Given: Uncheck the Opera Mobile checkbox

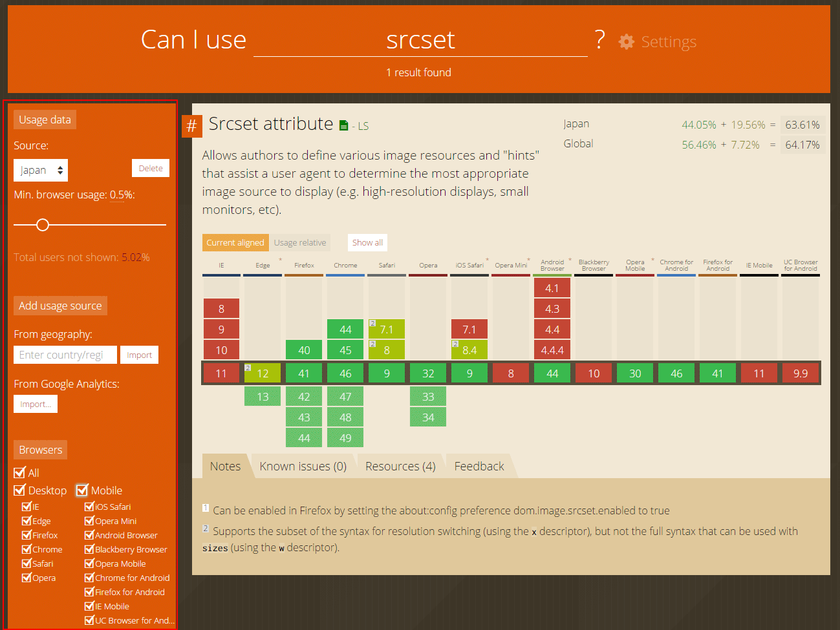Looking at the screenshot, I should tap(89, 563).
